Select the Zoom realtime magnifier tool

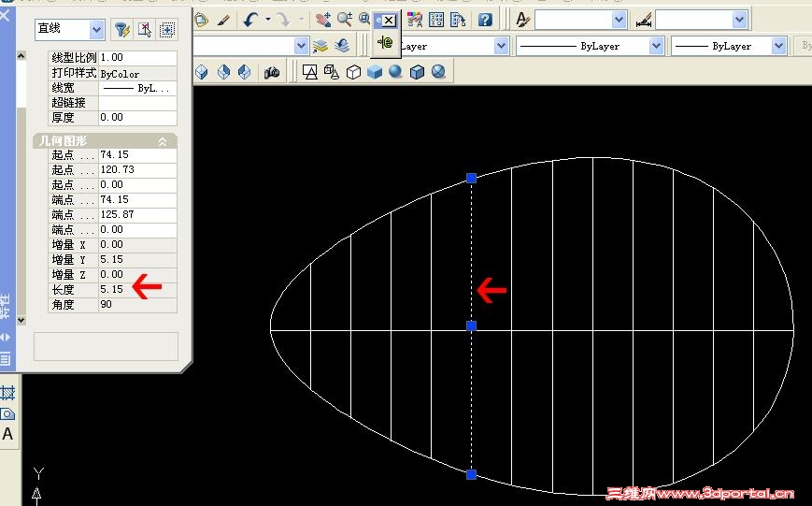tap(345, 20)
